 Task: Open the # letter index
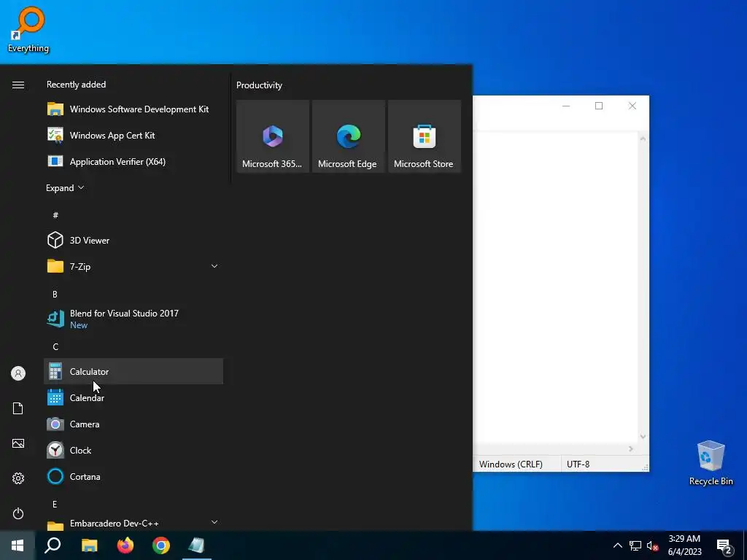pyautogui.click(x=55, y=215)
